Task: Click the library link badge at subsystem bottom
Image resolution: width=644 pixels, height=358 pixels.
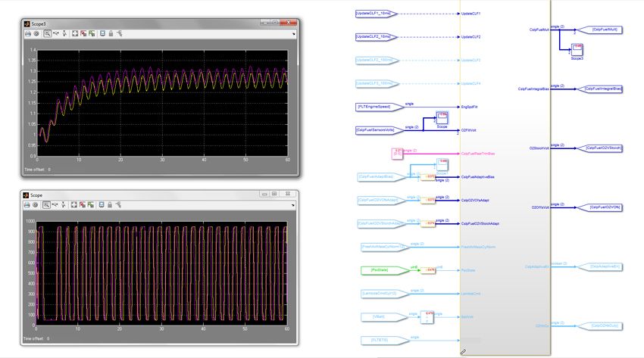Action: click(463, 352)
